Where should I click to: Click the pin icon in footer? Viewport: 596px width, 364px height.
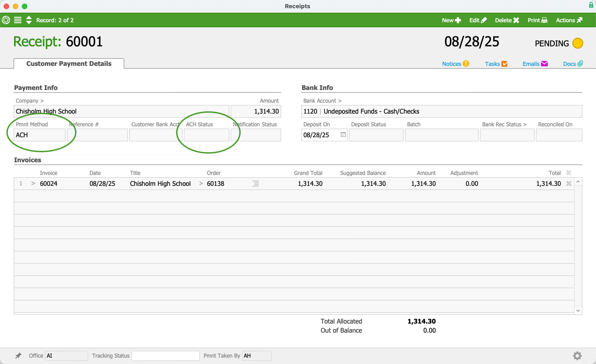click(x=18, y=356)
